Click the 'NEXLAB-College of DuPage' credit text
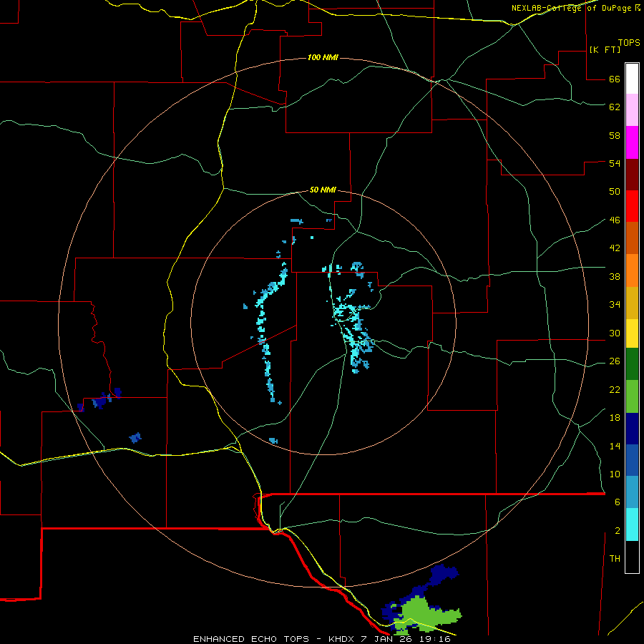This screenshot has height=644, width=644. [x=571, y=8]
